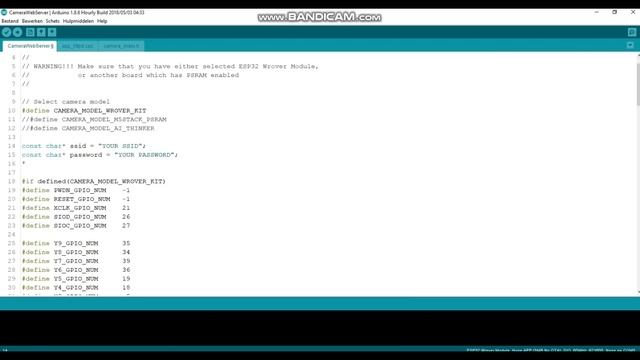
Task: Click the scrollbar down arrow
Action: (x=638, y=292)
